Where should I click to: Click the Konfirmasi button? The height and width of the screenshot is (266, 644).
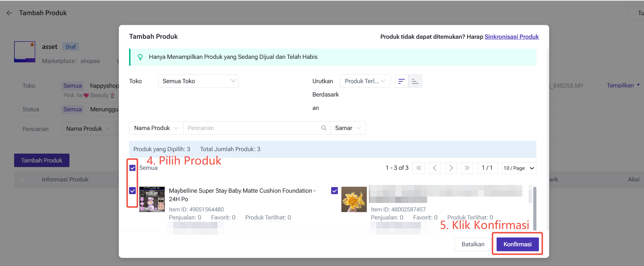[517, 244]
